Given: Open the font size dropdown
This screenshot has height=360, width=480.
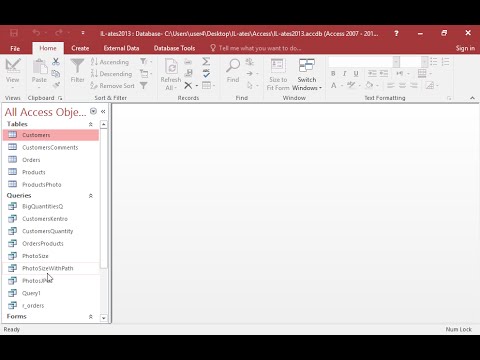Looking at the screenshot, I should click(x=424, y=62).
